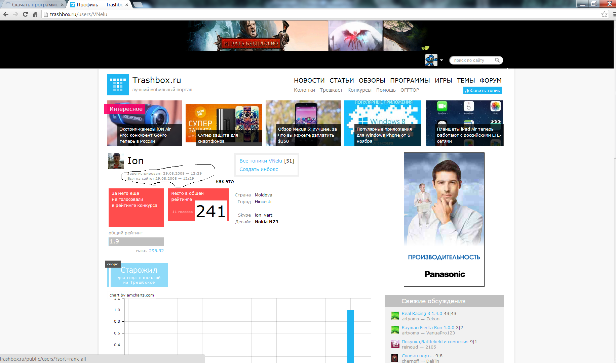Open the Nexus 5 review thumbnail
Screen dimensions: 616x364
pos(303,123)
